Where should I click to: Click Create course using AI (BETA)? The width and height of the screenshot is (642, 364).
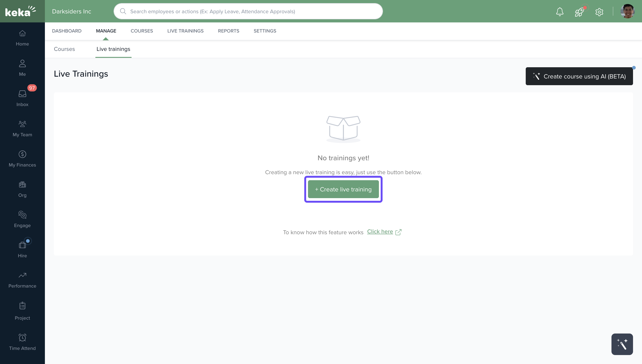579,76
